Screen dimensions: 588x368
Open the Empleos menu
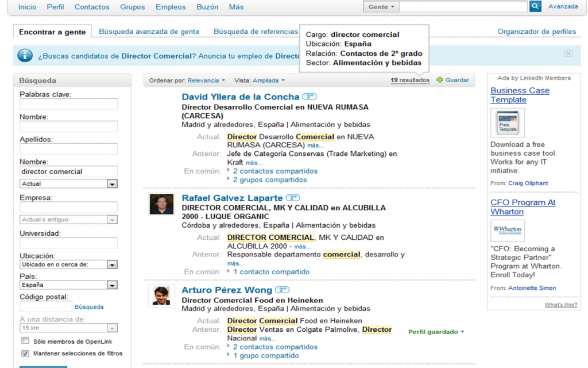coord(171,7)
